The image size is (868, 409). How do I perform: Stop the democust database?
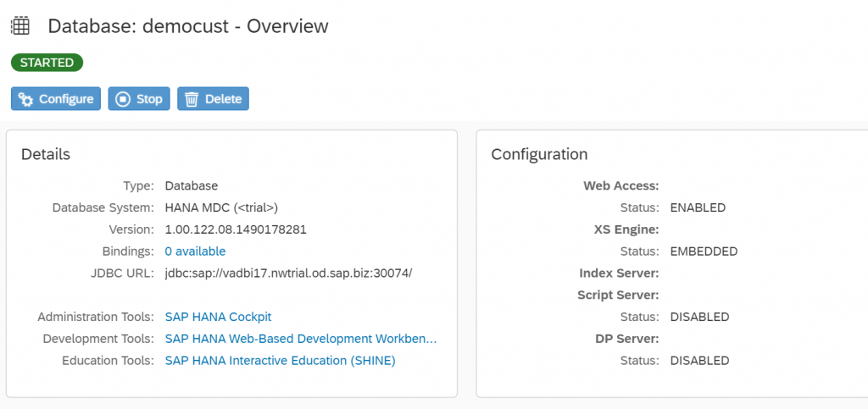(139, 99)
